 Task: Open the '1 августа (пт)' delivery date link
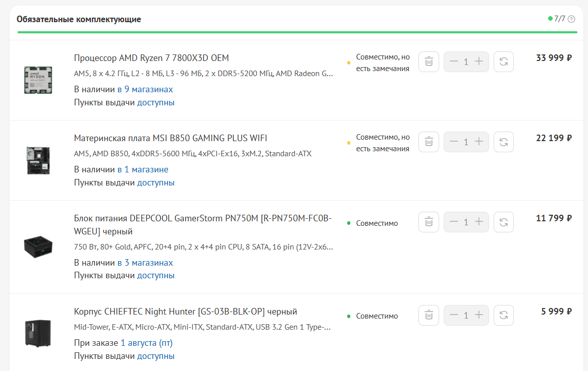coord(147,343)
